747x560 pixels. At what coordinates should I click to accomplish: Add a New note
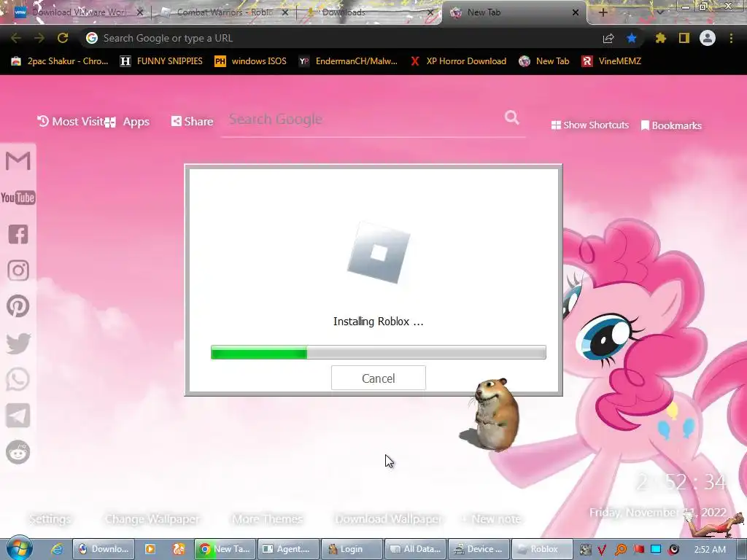tap(491, 519)
